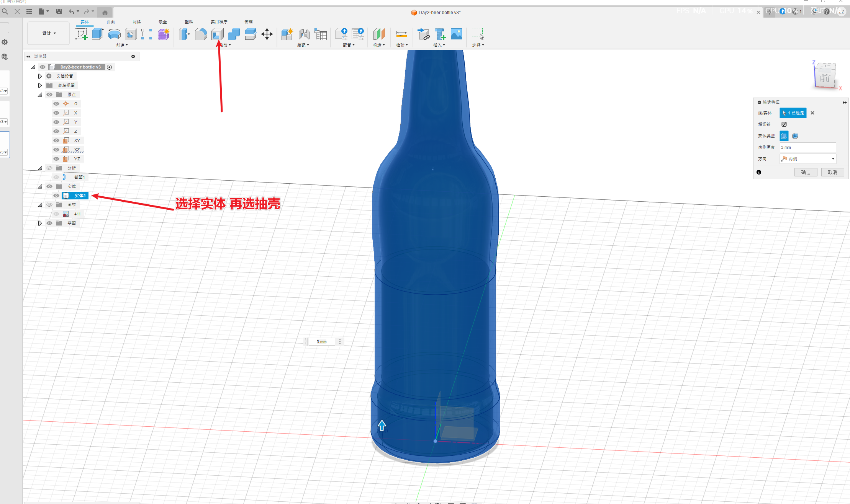Hide the 实体1 body via eye icon
The image size is (850, 504).
56,196
